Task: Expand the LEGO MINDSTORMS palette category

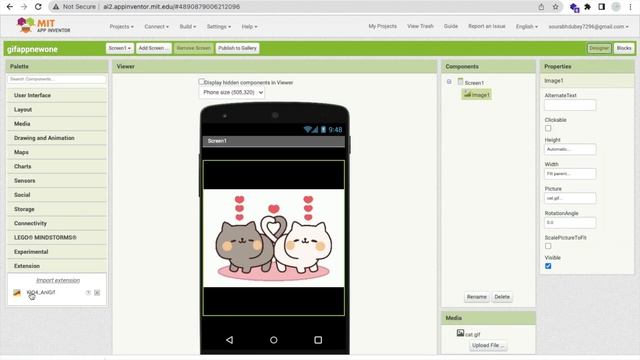Action: click(57, 238)
